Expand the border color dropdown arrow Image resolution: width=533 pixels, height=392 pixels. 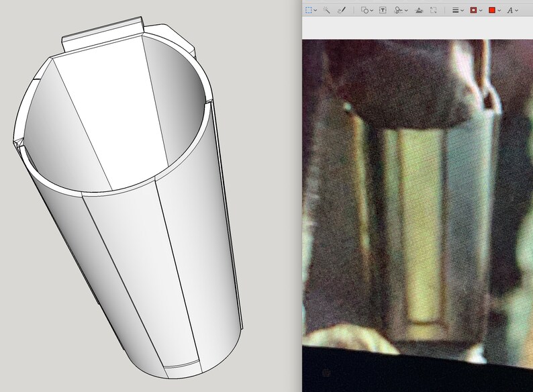point(481,11)
